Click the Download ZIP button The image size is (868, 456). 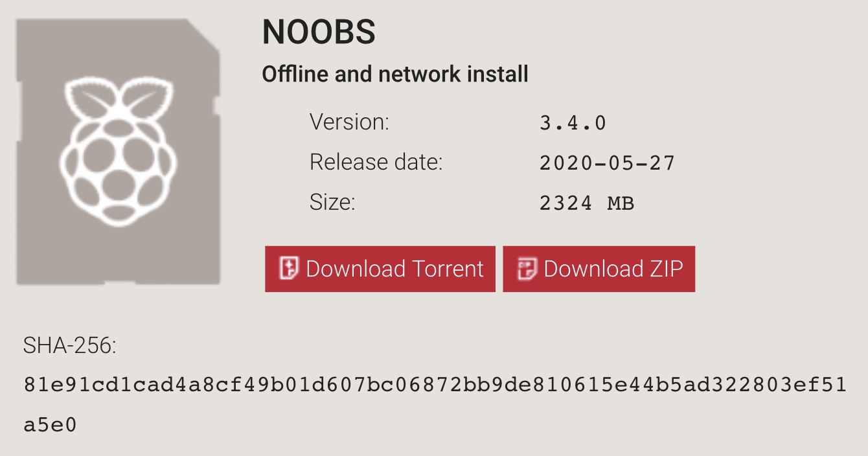point(599,269)
